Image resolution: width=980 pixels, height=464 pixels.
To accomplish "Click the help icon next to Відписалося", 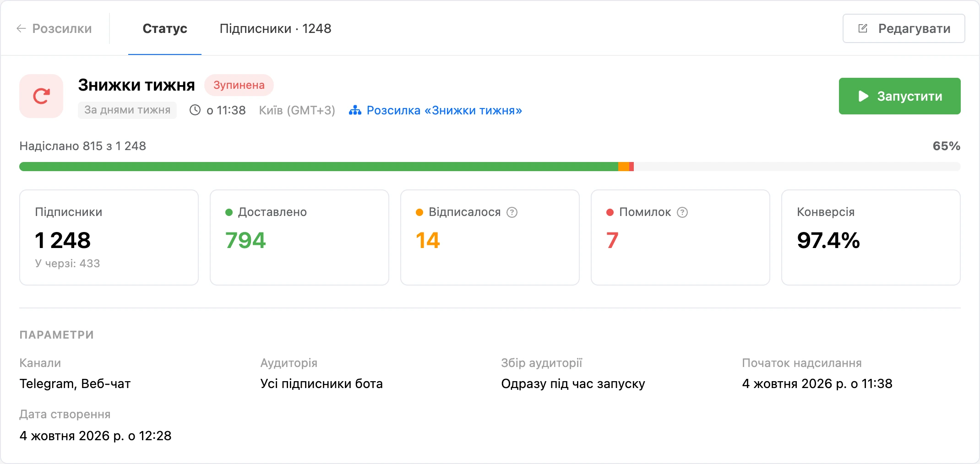I will 512,212.
